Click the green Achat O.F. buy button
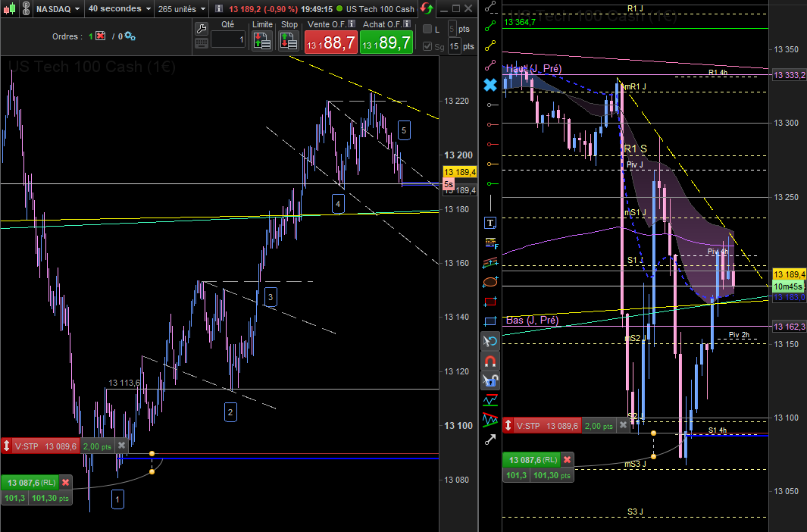The width and height of the screenshot is (807, 532). pyautogui.click(x=386, y=42)
